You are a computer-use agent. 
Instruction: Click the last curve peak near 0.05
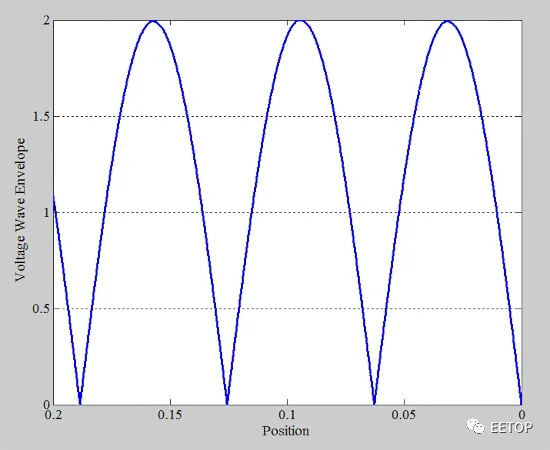click(x=447, y=21)
